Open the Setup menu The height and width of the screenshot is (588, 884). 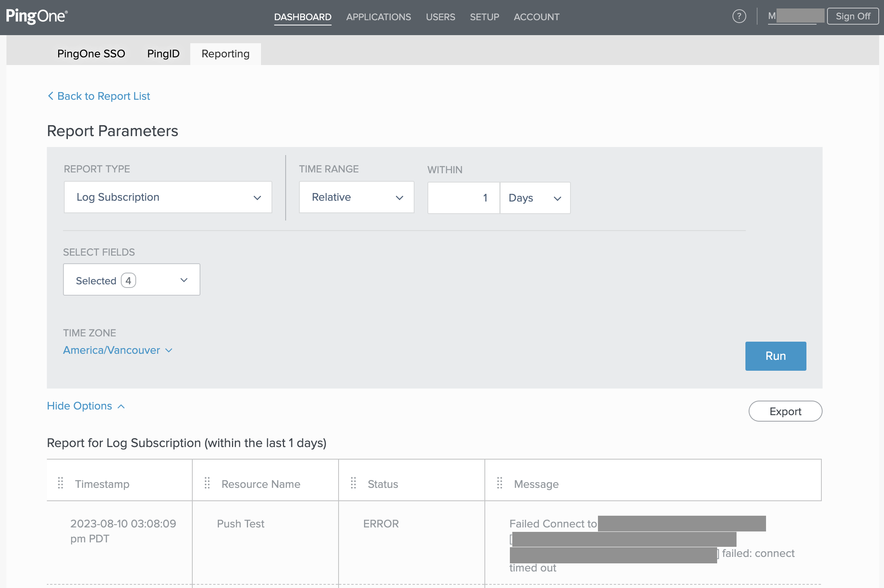(484, 17)
